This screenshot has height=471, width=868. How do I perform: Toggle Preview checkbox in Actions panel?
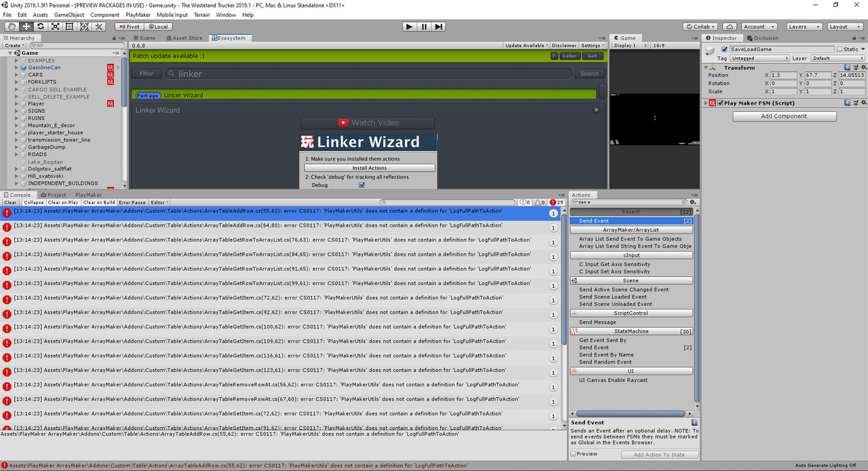[574, 454]
